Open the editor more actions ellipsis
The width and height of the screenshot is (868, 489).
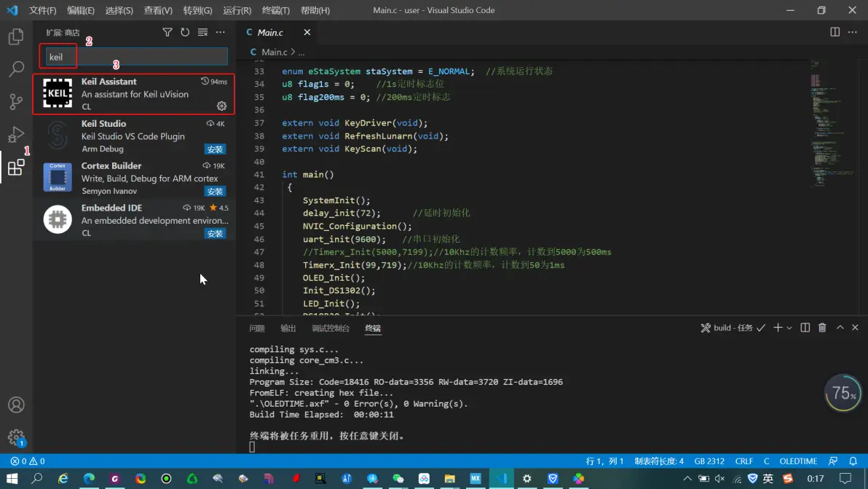[852, 32]
